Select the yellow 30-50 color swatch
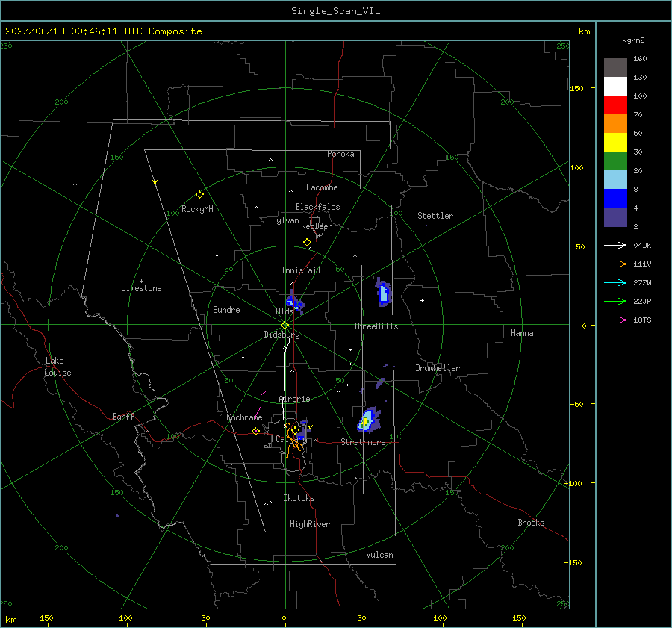This screenshot has width=672, height=628. [615, 143]
